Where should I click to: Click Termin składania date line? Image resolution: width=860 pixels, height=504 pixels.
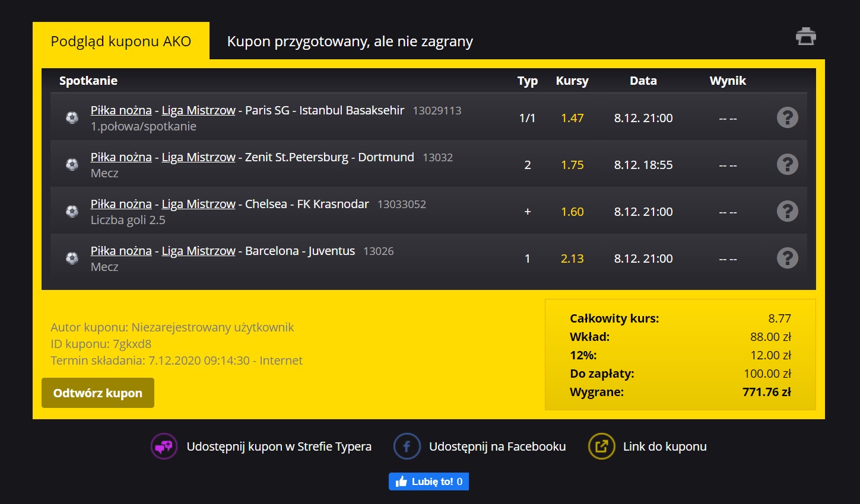[176, 361]
